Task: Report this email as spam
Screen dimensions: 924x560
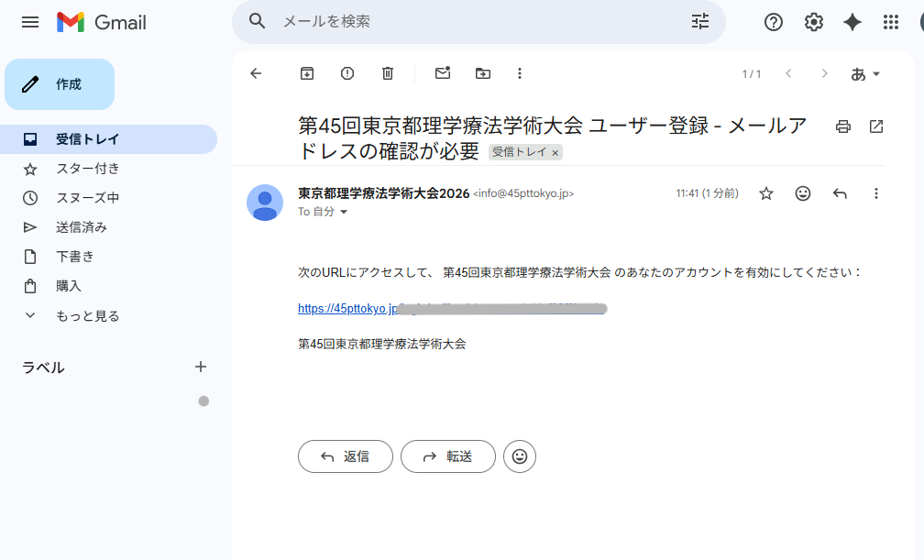Action: 347,73
